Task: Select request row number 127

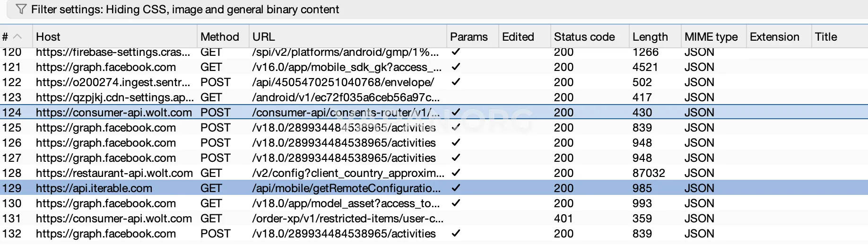Action: [x=434, y=158]
